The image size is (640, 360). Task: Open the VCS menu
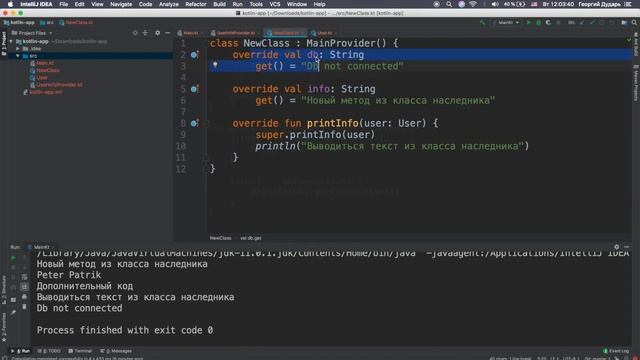coord(275,4)
